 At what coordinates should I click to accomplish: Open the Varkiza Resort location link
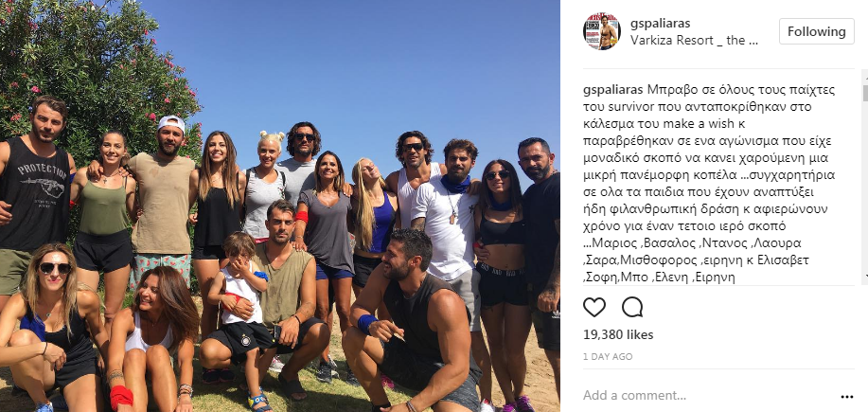[694, 41]
